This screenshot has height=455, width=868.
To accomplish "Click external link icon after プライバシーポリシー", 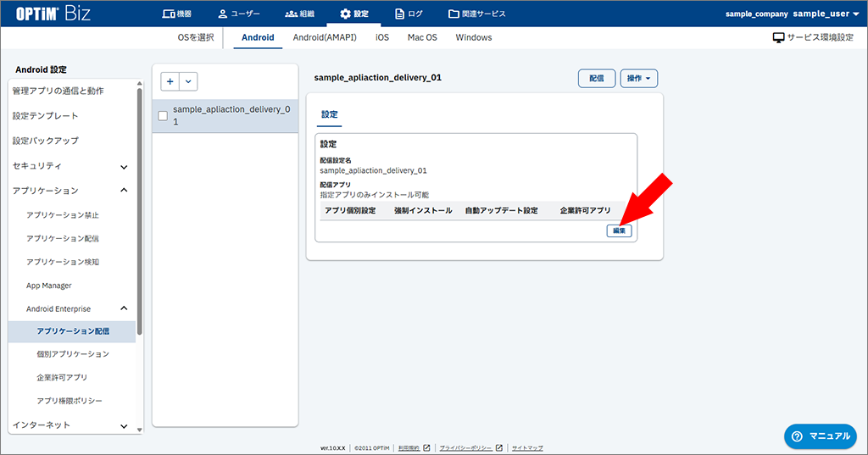I will (x=498, y=448).
